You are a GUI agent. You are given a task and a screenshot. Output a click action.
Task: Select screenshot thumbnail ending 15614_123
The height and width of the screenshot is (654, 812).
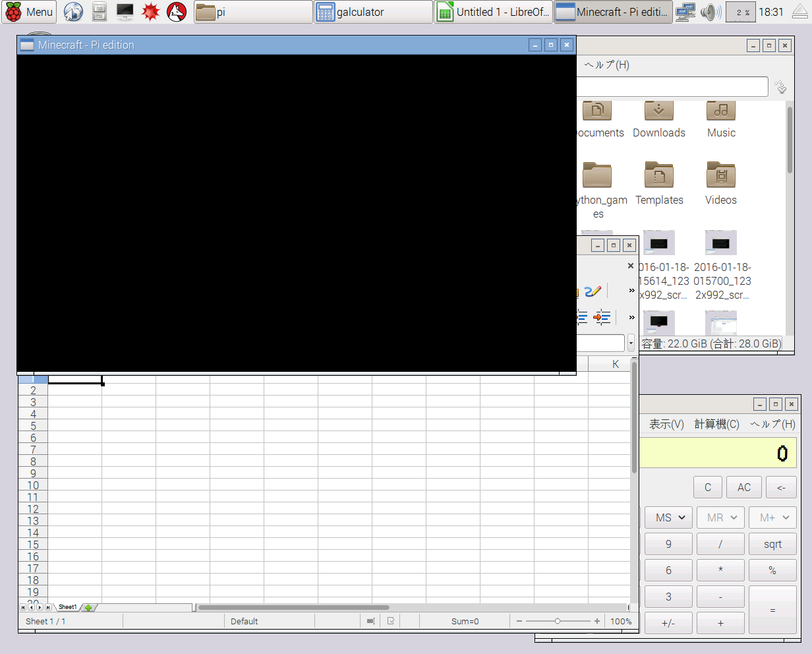point(662,266)
